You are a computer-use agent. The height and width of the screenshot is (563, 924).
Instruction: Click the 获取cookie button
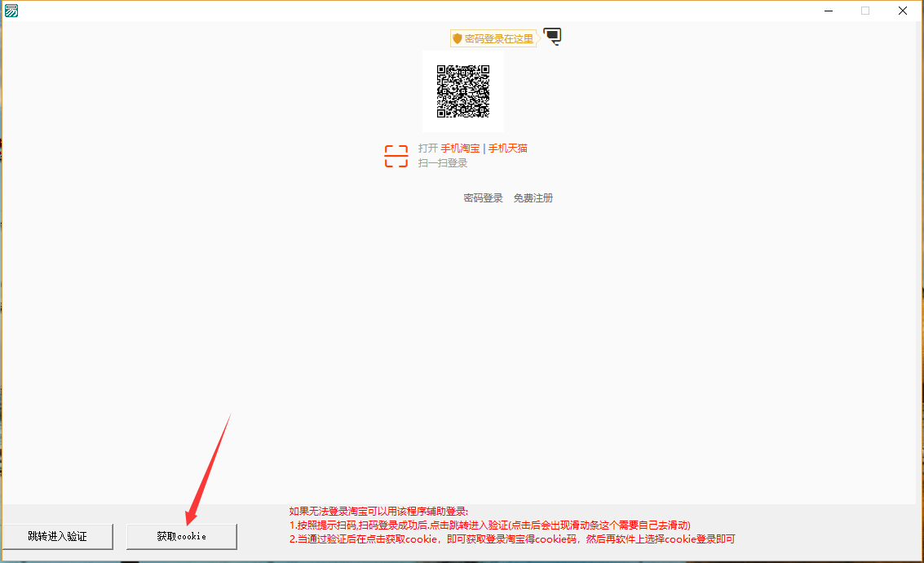click(x=182, y=536)
